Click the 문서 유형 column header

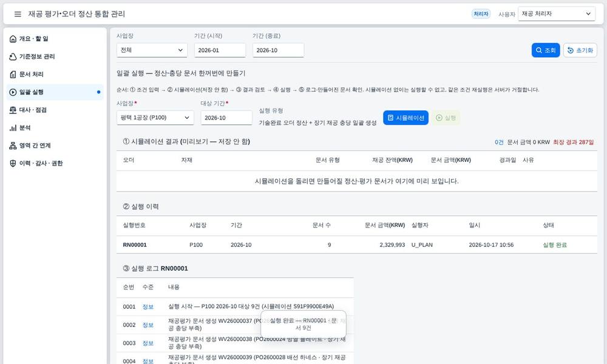tap(328, 160)
